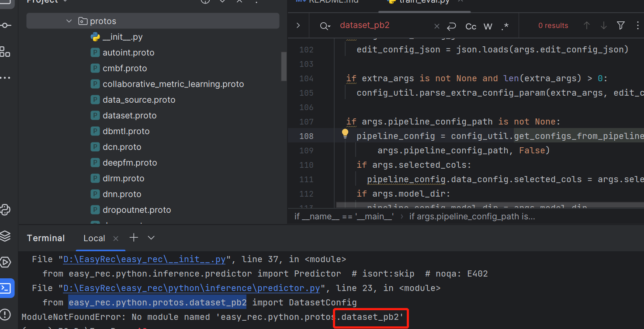Click line number 107 in gutter

point(306,121)
